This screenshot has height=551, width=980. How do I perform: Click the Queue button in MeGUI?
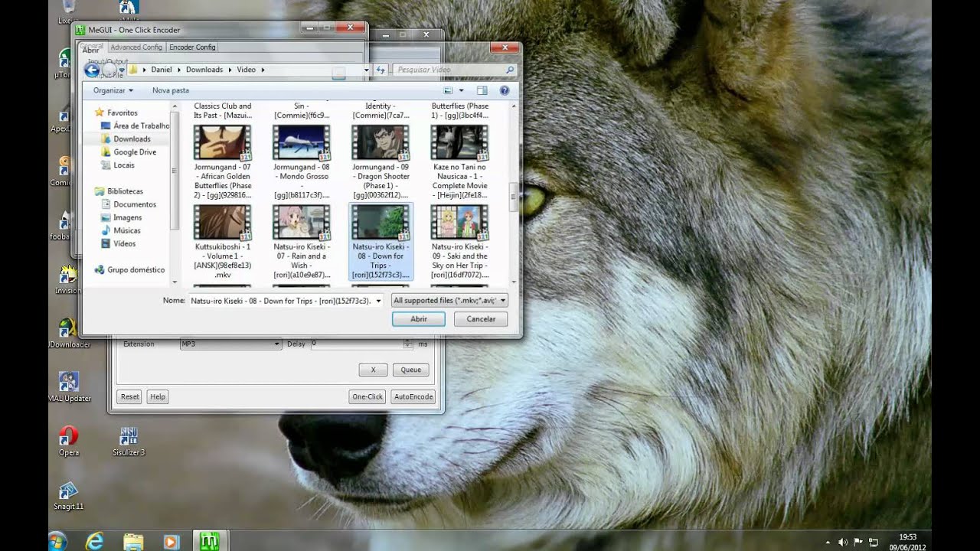(x=411, y=370)
